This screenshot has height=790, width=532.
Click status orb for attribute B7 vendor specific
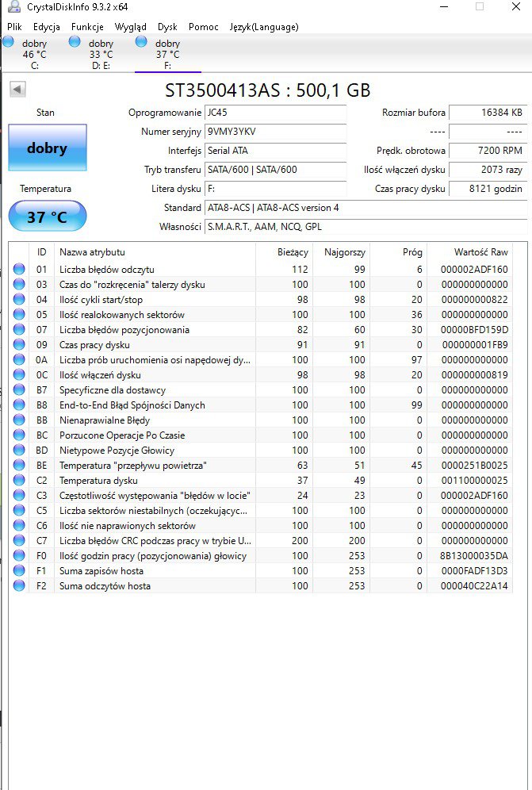(x=19, y=390)
